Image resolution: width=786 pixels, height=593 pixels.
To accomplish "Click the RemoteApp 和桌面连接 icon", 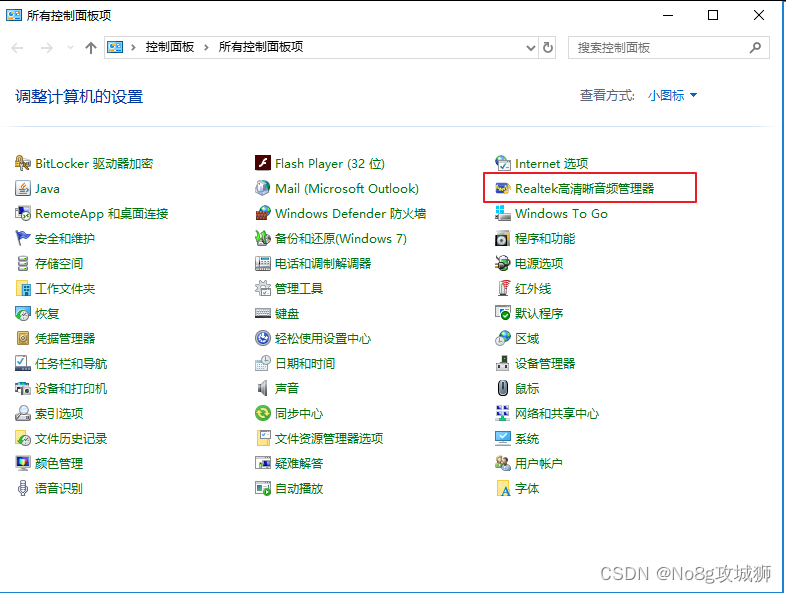I will 23,214.
